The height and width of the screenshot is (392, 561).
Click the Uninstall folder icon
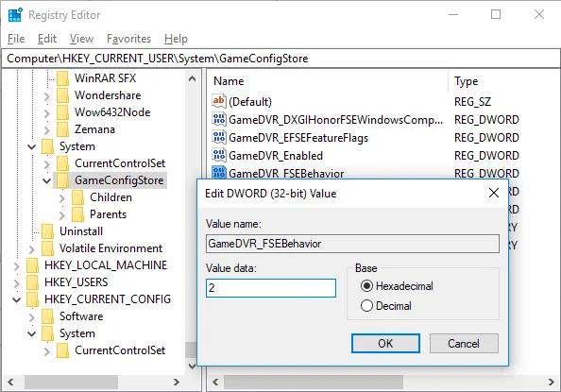(47, 231)
